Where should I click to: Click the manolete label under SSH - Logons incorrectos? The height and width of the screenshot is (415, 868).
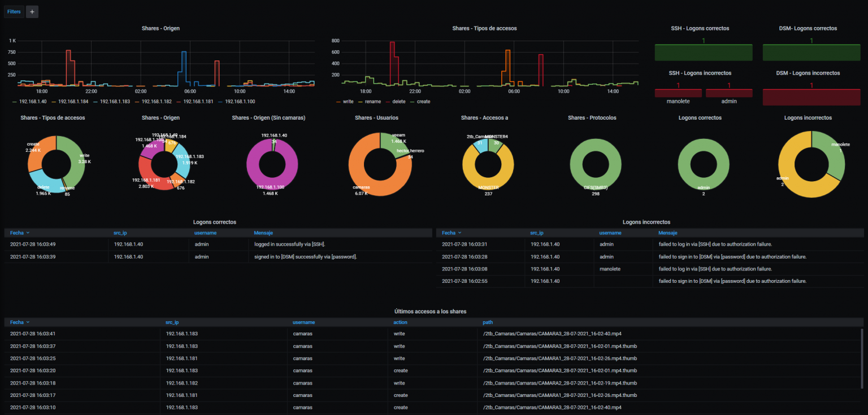click(x=678, y=101)
